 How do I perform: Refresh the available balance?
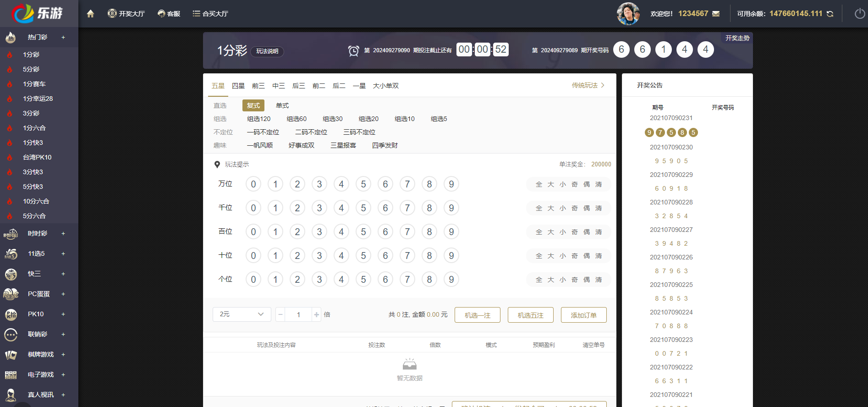tap(830, 14)
